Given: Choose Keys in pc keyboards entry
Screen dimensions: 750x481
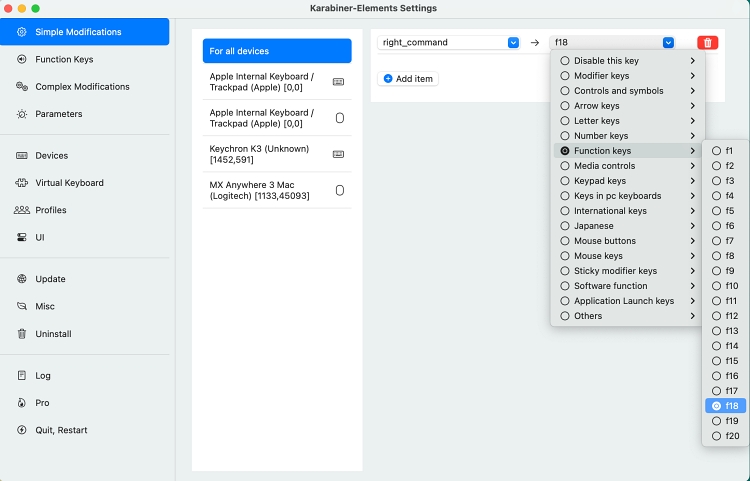Looking at the screenshot, I should coord(627,196).
